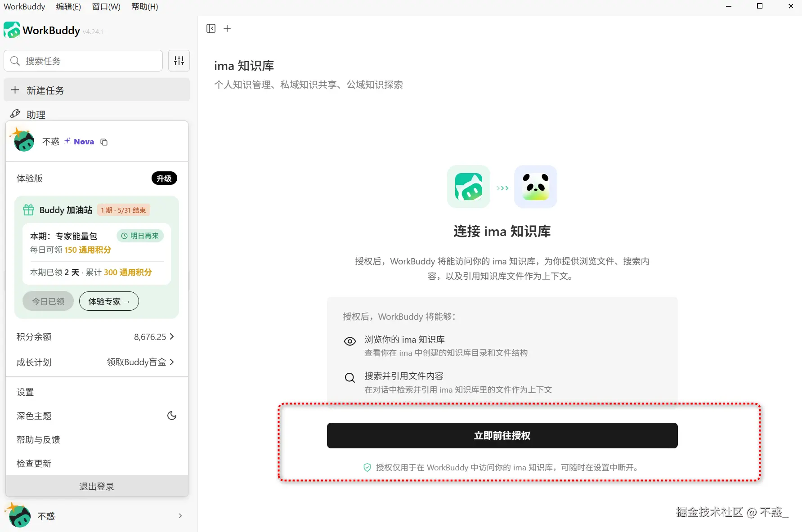Screen dimensions: 802x532
Task: Click 退出登录 button
Action: (97, 486)
